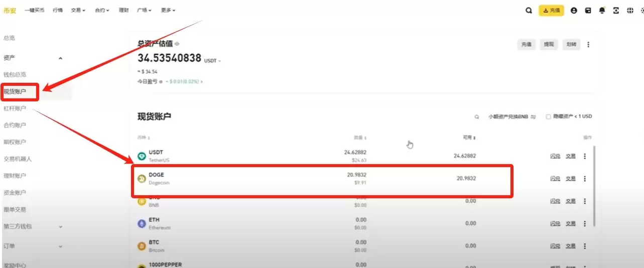
Task: Click the yellow 充值 button in the header
Action: (551, 10)
